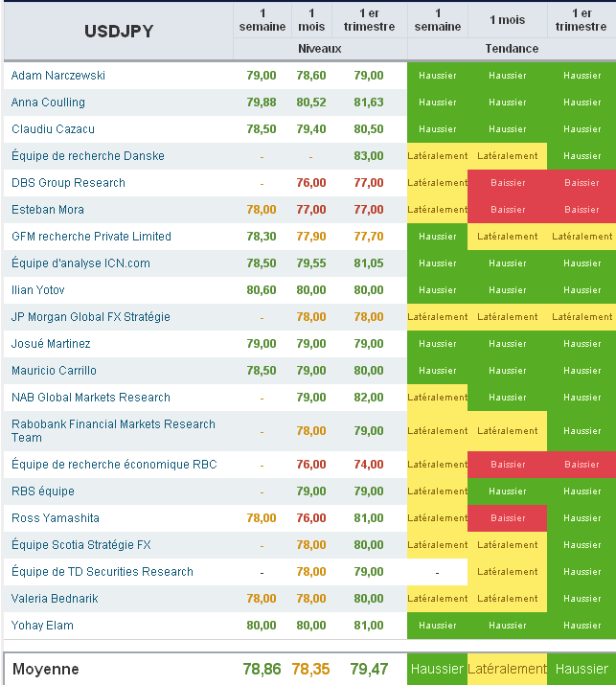Viewport: 616px width, 685px height.
Task: Click TD Securities' Latéralement monthly trend cell
Action: pyautogui.click(x=507, y=572)
